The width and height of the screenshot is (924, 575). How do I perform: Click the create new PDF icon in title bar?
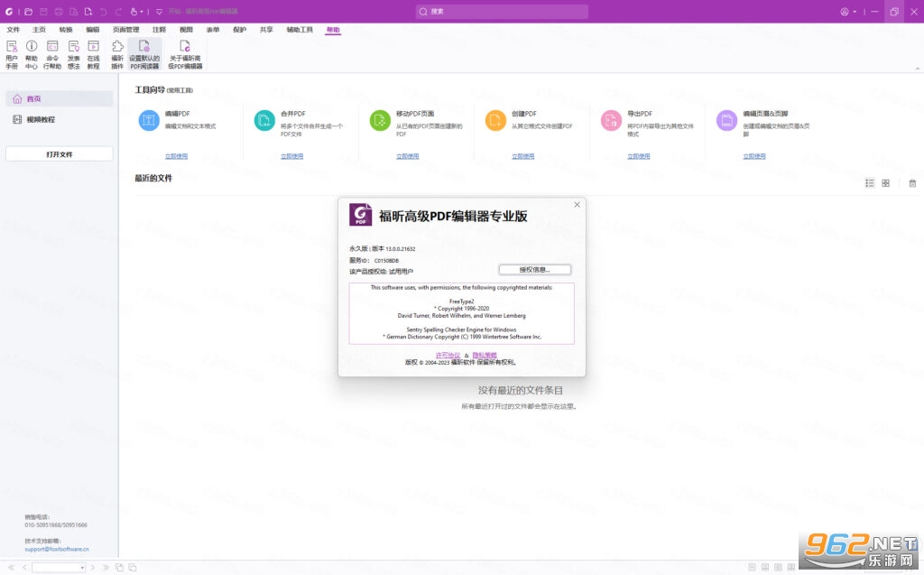88,11
